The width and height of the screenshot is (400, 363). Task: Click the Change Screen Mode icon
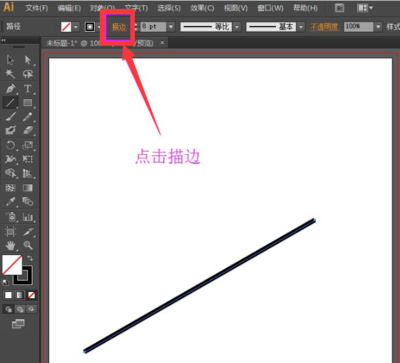pyautogui.click(x=18, y=323)
